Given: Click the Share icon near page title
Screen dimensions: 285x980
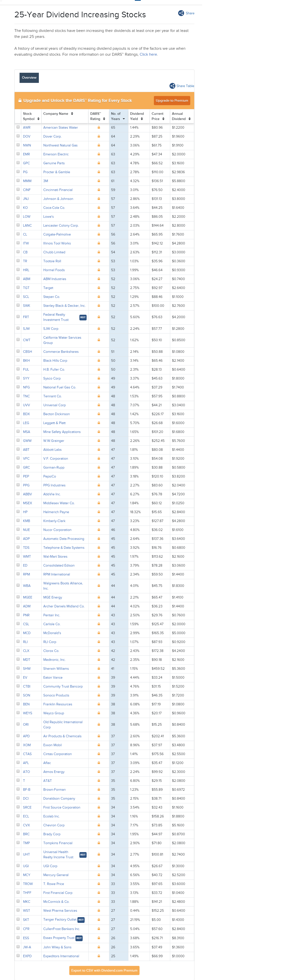Looking at the screenshot, I should (181, 13).
